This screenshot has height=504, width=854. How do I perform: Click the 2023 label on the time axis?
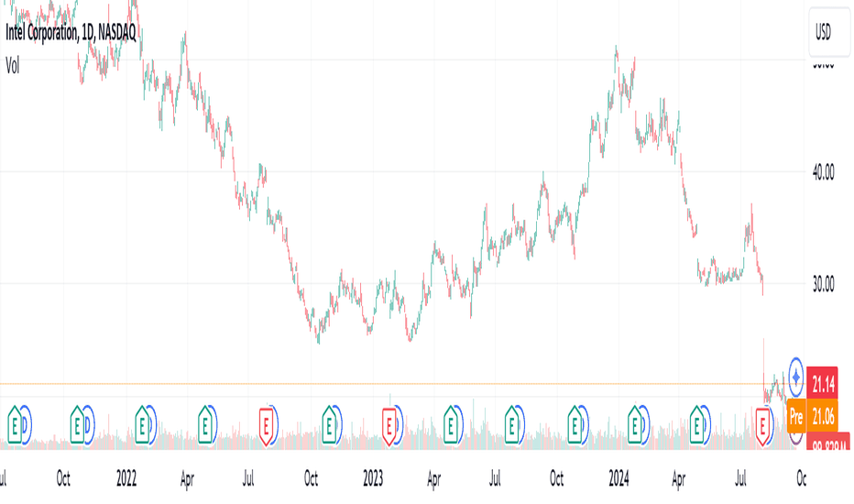(373, 478)
